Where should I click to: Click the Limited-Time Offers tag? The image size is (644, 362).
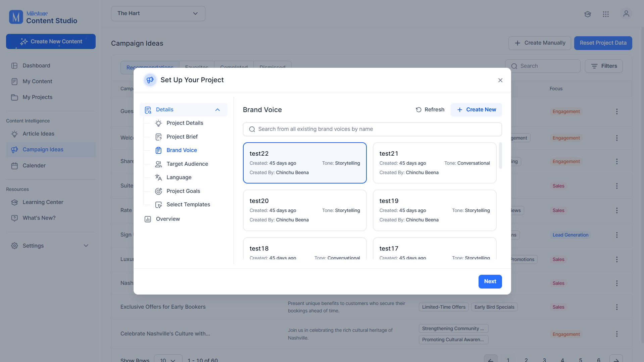[444, 307]
